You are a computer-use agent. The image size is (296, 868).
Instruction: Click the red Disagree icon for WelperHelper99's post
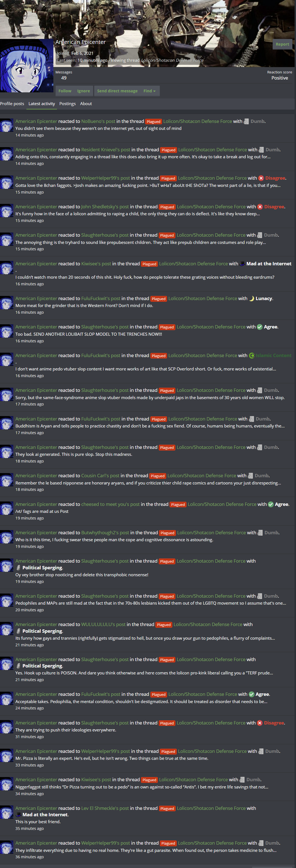[x=261, y=178]
